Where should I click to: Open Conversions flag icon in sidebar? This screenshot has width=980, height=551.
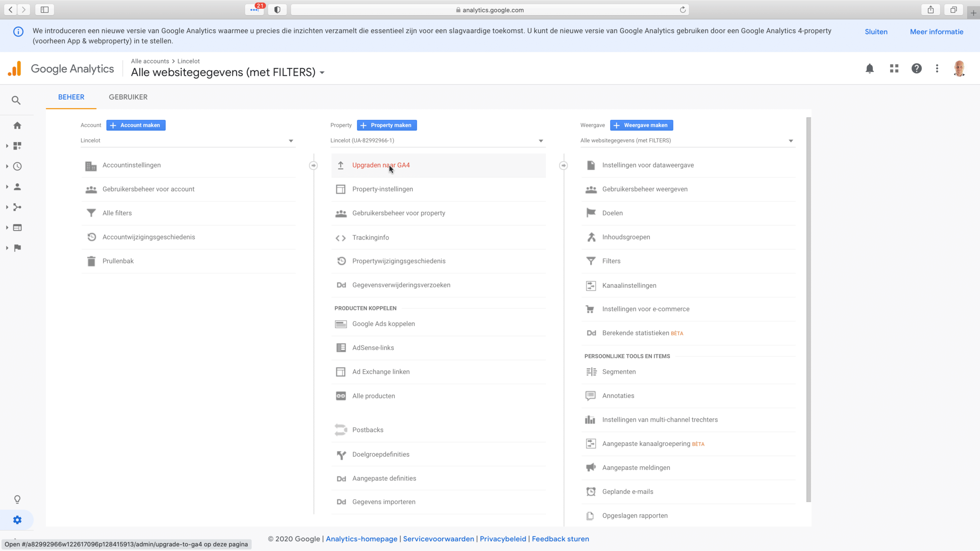(17, 248)
